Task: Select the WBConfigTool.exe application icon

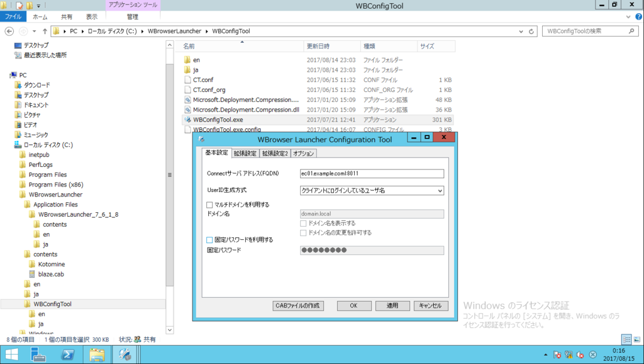Action: coord(187,119)
